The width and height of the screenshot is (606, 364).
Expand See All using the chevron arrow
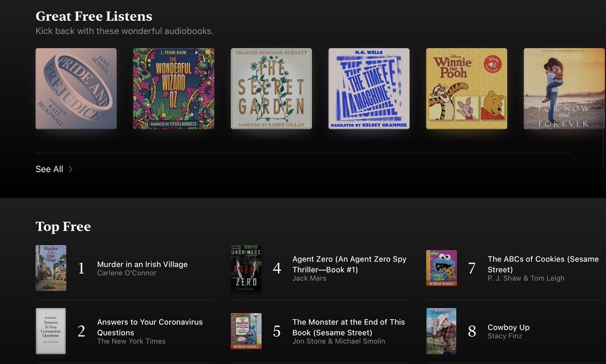pos(71,169)
